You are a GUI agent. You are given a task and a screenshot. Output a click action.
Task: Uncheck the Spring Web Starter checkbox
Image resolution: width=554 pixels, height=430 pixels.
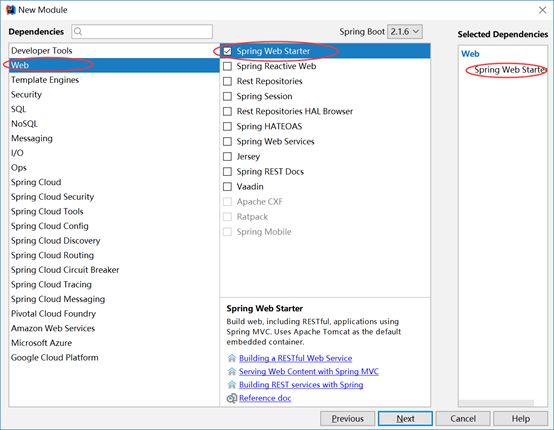tap(228, 51)
